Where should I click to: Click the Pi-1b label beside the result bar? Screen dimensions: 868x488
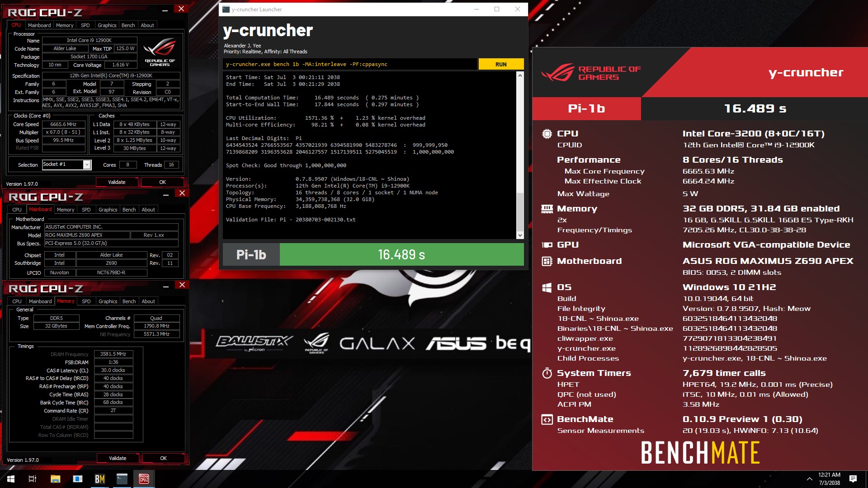pos(251,254)
